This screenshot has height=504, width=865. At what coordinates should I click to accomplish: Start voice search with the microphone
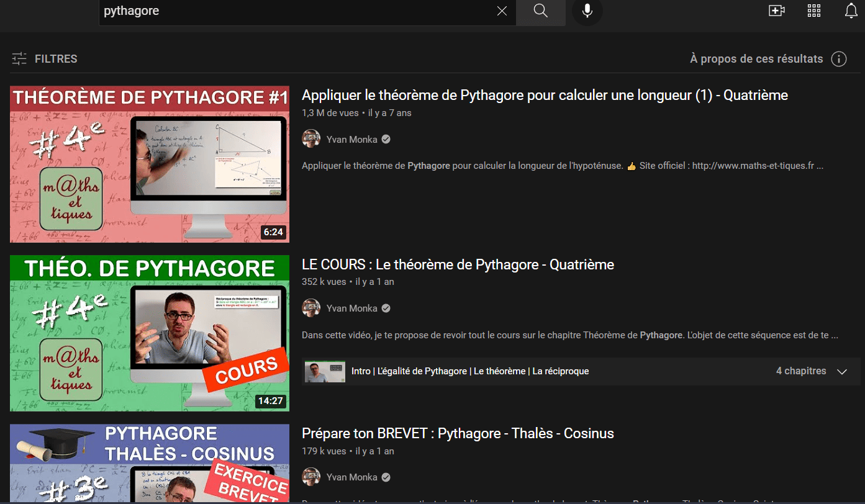pyautogui.click(x=587, y=11)
